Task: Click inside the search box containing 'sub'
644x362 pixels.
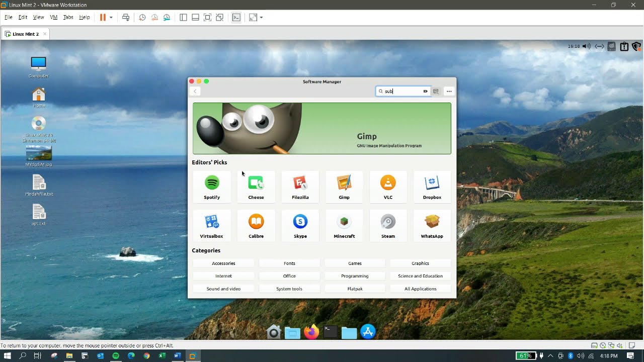Action: (x=403, y=91)
